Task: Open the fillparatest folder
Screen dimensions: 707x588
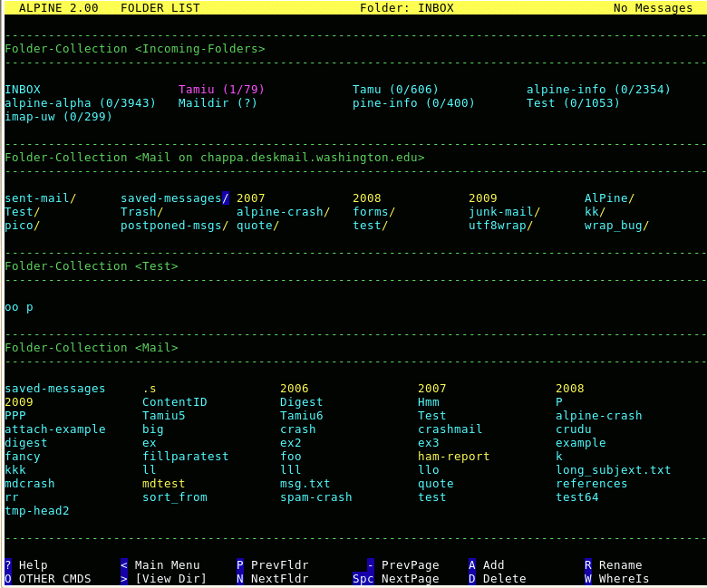Action: point(185,457)
